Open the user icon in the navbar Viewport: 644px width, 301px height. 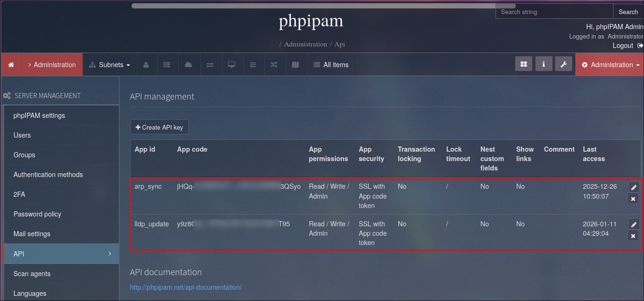click(x=146, y=65)
